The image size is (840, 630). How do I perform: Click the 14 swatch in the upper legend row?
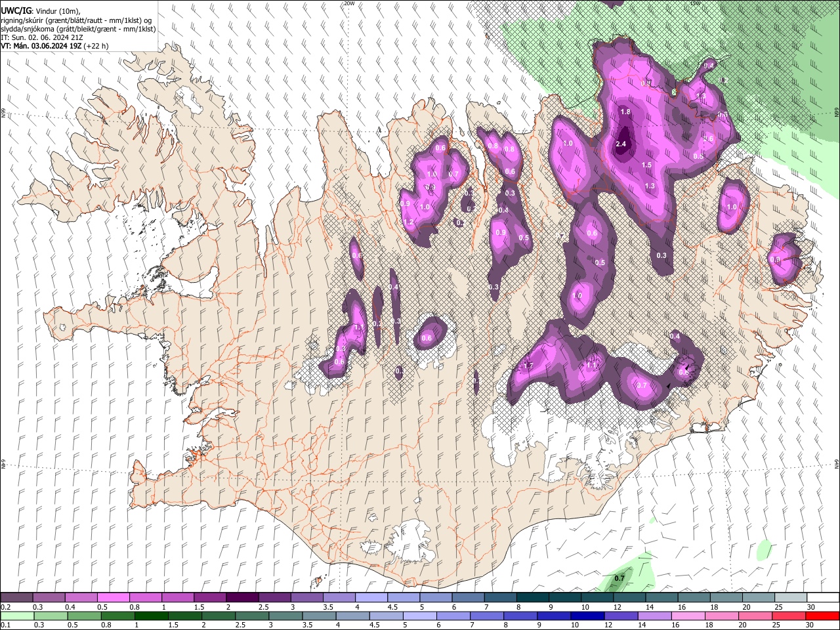click(x=661, y=598)
